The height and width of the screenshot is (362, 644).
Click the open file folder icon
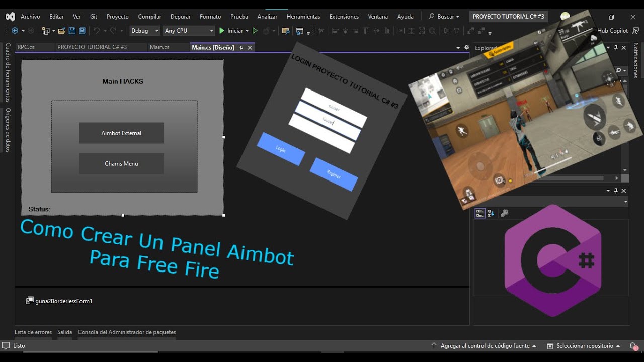61,31
